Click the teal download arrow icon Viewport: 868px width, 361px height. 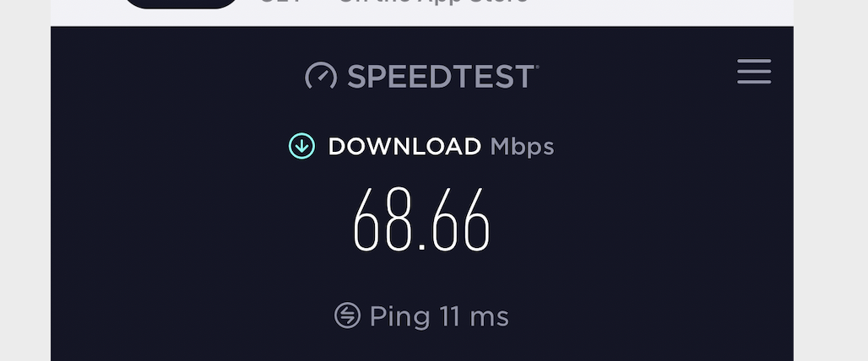(301, 147)
